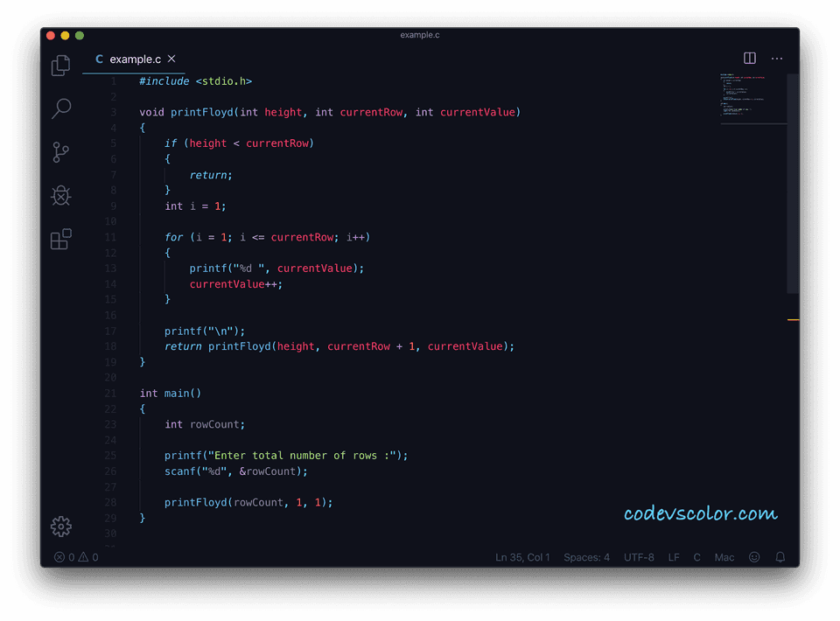Open the Manage settings gear
The width and height of the screenshot is (840, 621).
[60, 527]
